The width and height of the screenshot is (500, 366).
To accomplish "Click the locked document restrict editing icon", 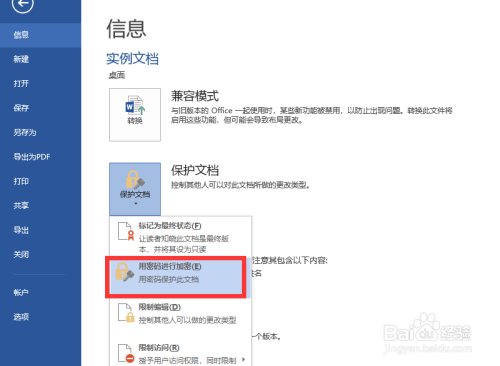I will click(126, 313).
